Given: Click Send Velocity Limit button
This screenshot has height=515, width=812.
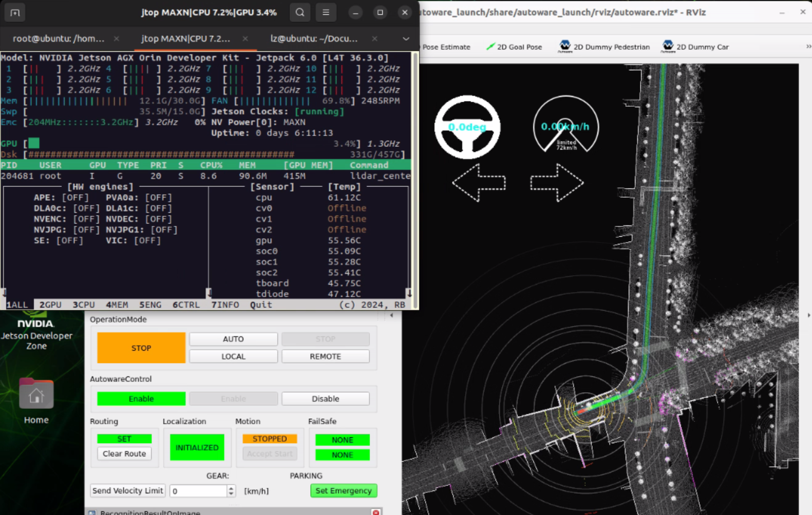Looking at the screenshot, I should pyautogui.click(x=127, y=490).
